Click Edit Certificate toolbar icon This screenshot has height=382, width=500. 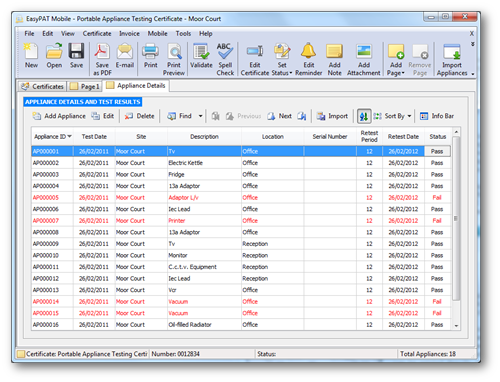(255, 59)
